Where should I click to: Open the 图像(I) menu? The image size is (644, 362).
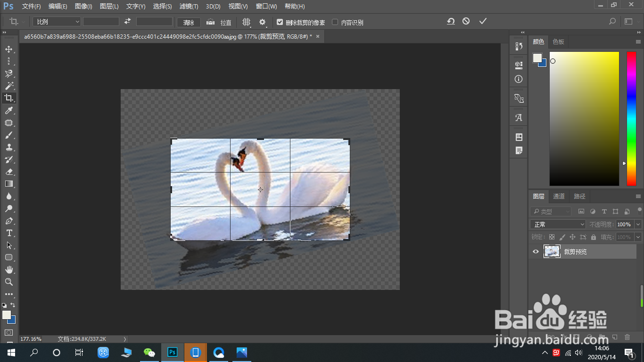tap(83, 7)
